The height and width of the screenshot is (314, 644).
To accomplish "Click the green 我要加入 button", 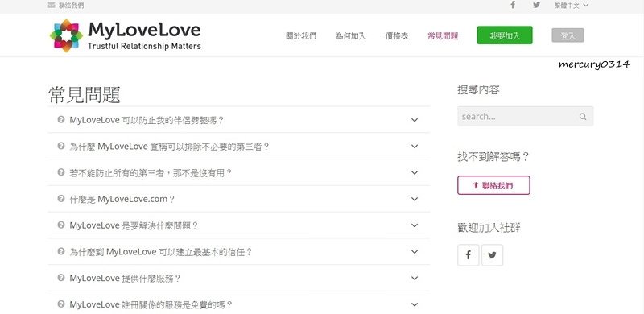I will pyautogui.click(x=505, y=35).
